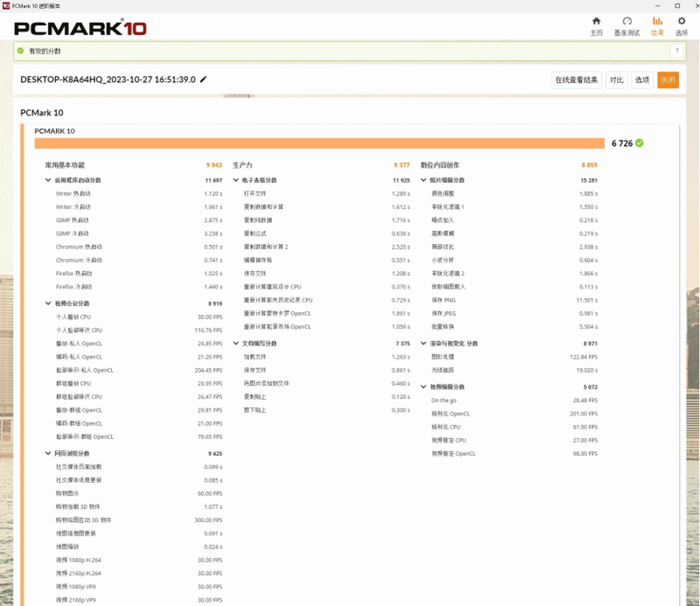Click the orange PCMark 10 score bar

point(319,143)
